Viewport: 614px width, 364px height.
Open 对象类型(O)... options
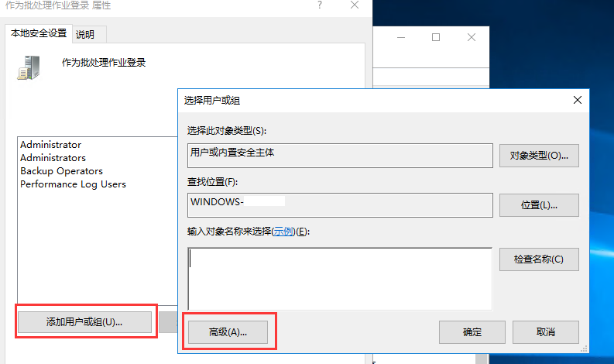point(539,156)
